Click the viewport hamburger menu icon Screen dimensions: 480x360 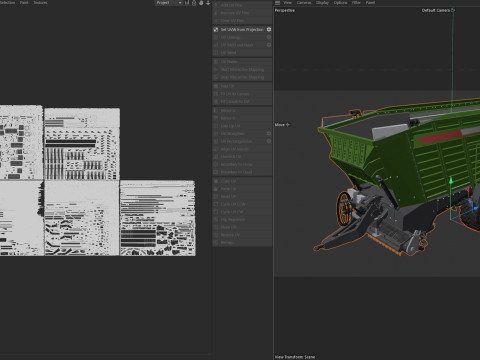tap(277, 3)
